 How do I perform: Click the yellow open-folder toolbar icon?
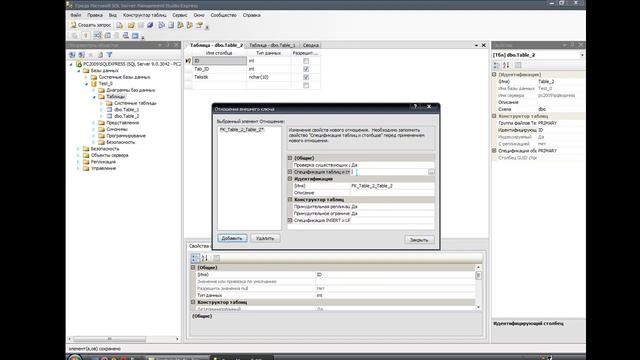pos(131,25)
